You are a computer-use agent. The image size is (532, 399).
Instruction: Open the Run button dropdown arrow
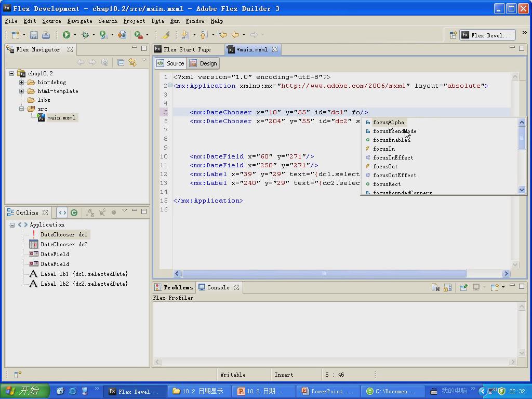(x=75, y=35)
